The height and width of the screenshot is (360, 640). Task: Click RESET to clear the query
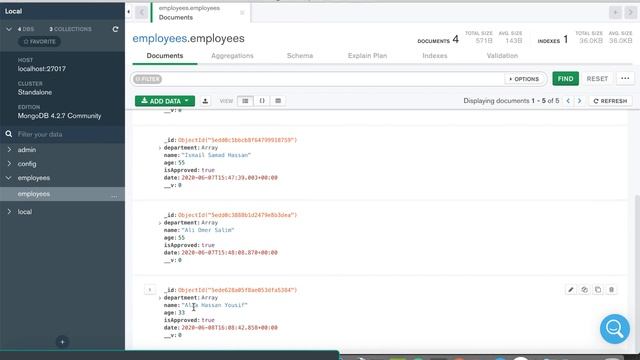(597, 78)
